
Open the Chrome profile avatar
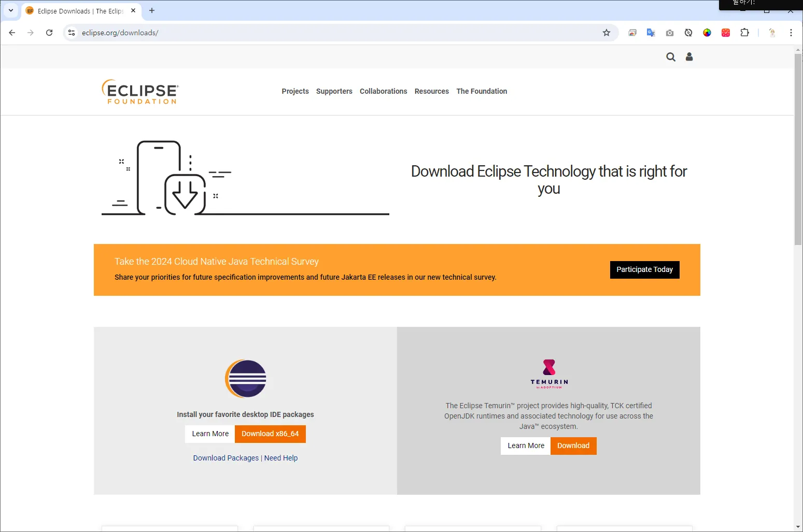pos(772,33)
